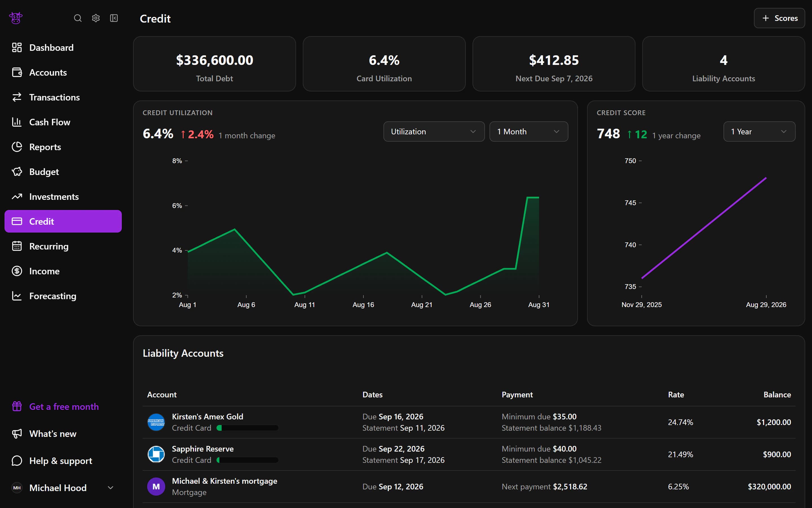Open Accounts from the sidebar

coord(63,72)
